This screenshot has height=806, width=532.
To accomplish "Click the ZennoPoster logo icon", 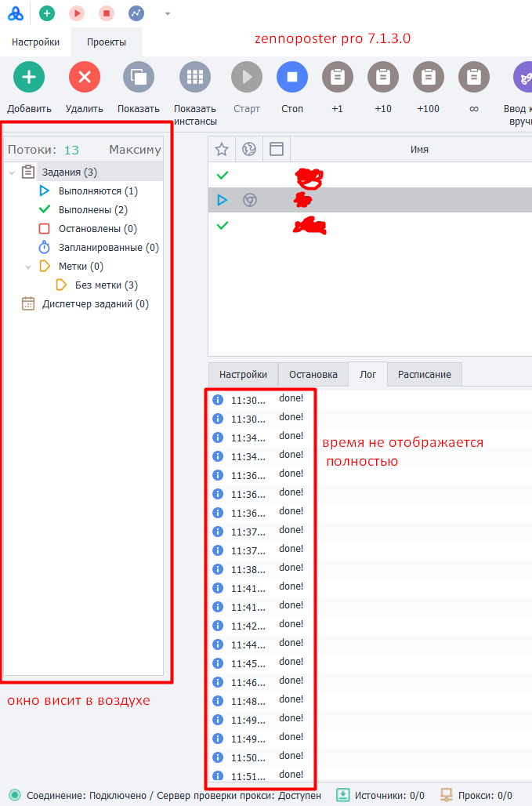I will pos(16,13).
